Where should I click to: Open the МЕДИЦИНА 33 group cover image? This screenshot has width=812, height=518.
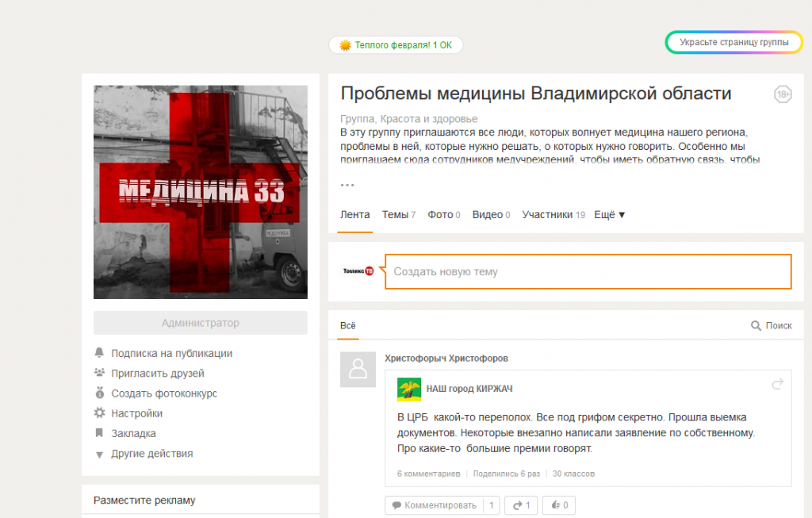[201, 192]
